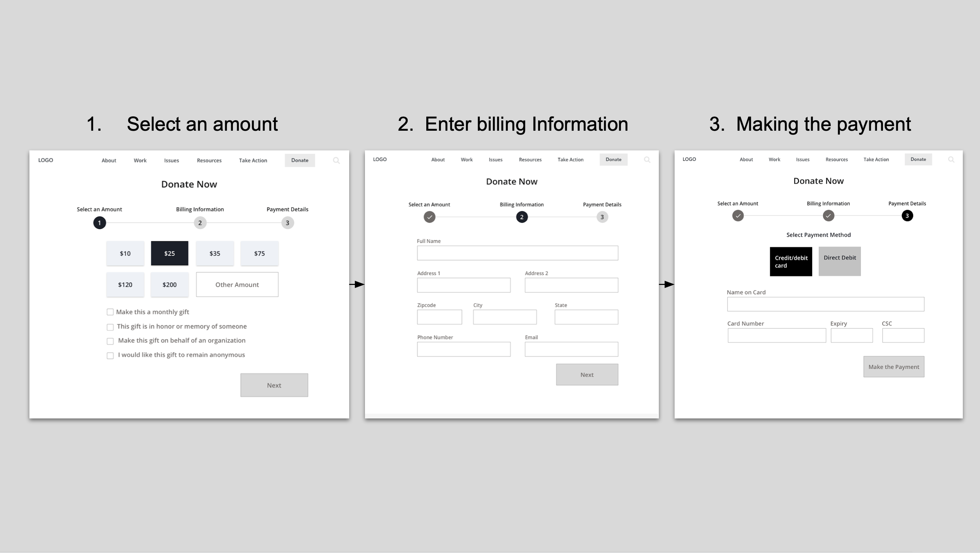Click step 2 circle in first wireframe
This screenshot has height=553, width=980.
click(x=200, y=223)
